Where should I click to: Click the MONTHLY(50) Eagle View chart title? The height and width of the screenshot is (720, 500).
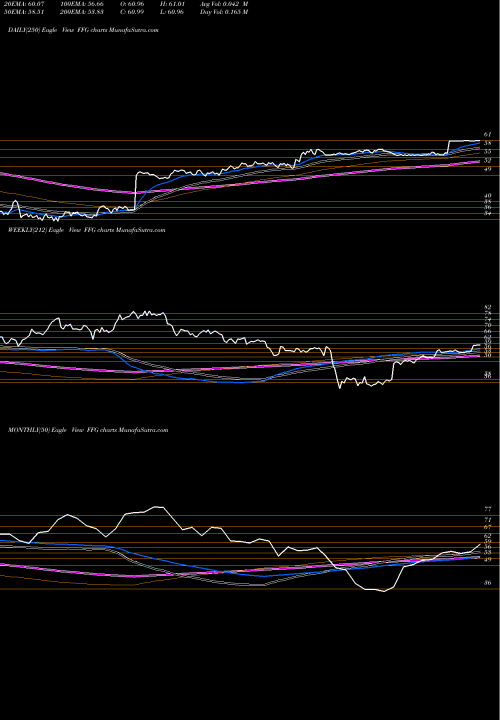coord(88,430)
